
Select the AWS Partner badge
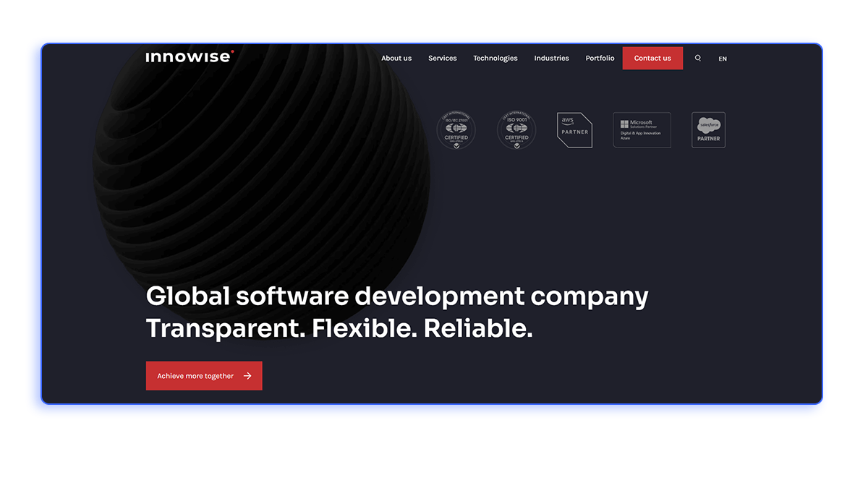pyautogui.click(x=574, y=130)
